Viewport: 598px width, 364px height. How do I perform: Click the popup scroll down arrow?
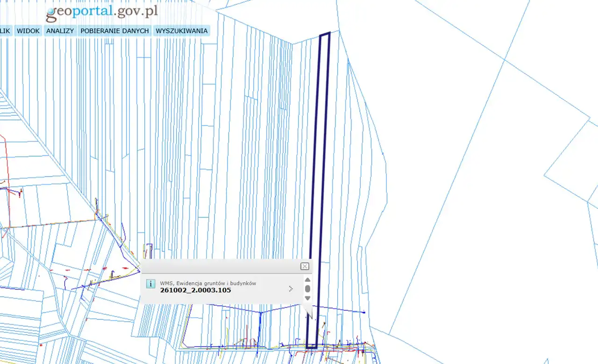pyautogui.click(x=307, y=298)
